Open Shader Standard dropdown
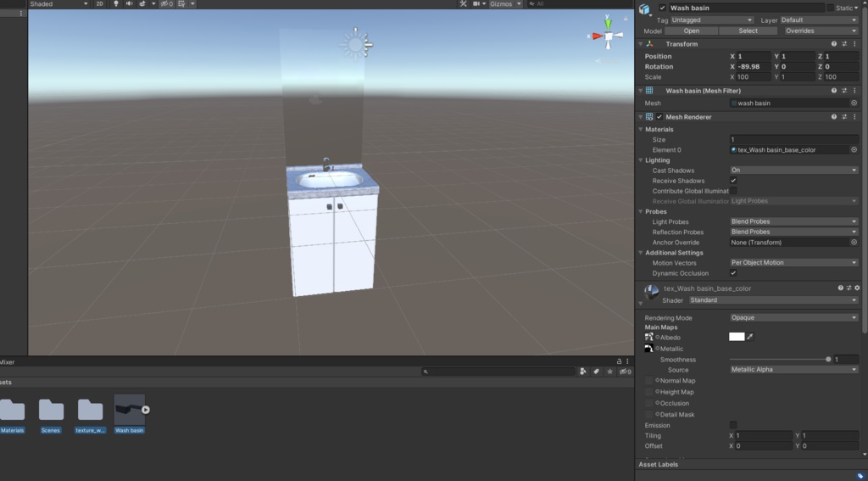 [774, 300]
